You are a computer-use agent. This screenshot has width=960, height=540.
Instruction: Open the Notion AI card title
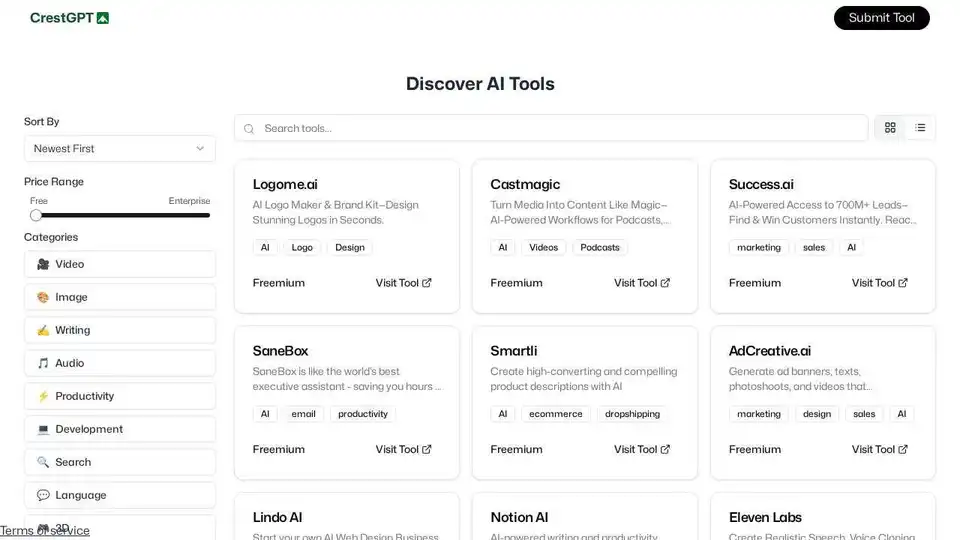[x=519, y=517]
